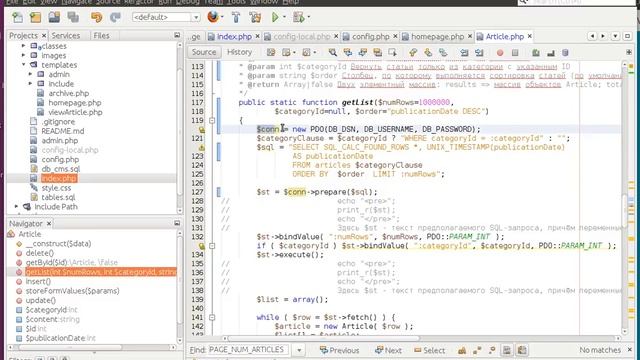Collapse code fold at line 119
Screen dimensions: 640x360
211,120
